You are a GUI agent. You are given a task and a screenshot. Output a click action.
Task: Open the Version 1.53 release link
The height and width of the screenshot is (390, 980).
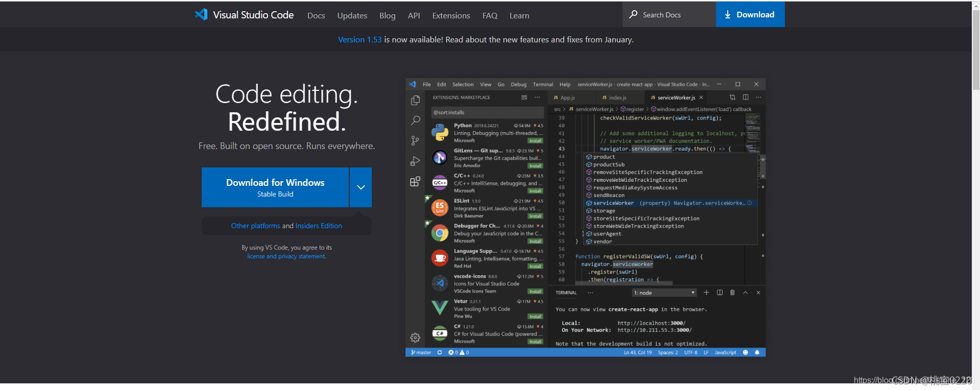360,40
